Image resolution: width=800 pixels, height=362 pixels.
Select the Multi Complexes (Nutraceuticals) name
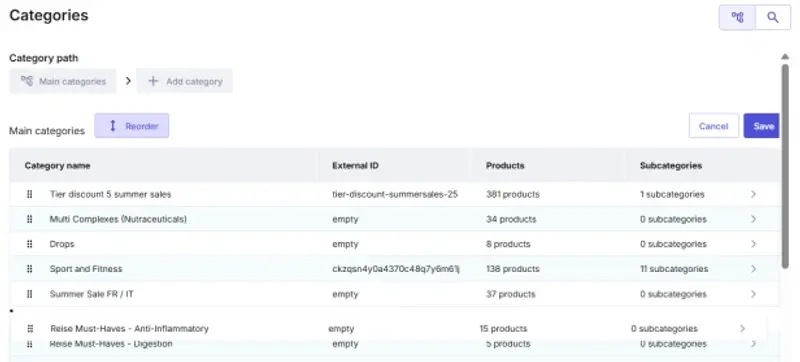point(118,219)
